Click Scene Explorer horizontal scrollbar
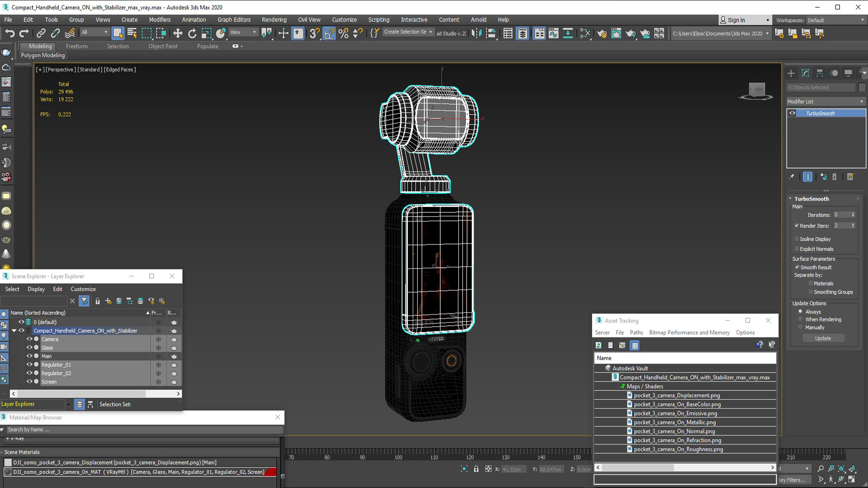 (95, 394)
